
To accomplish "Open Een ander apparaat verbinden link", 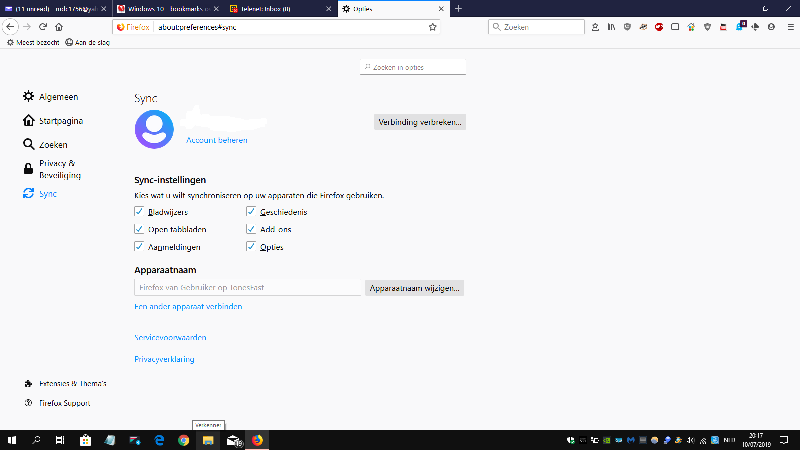I will point(188,306).
